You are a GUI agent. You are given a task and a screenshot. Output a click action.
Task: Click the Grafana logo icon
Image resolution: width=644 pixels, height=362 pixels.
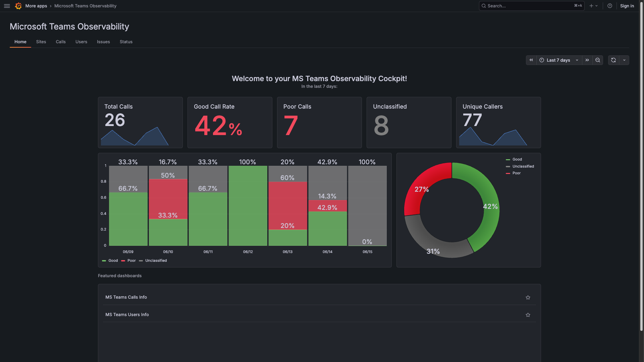(x=18, y=6)
